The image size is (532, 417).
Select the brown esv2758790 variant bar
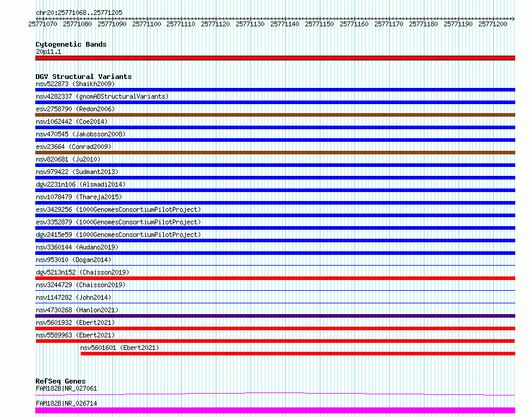coord(275,115)
